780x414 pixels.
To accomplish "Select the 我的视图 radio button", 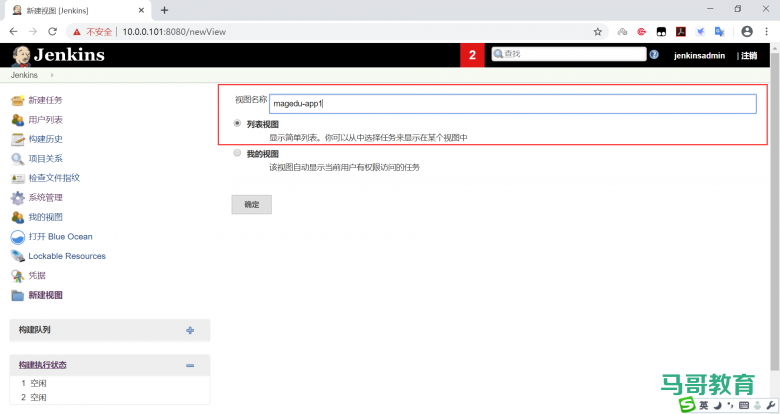I will tap(237, 153).
